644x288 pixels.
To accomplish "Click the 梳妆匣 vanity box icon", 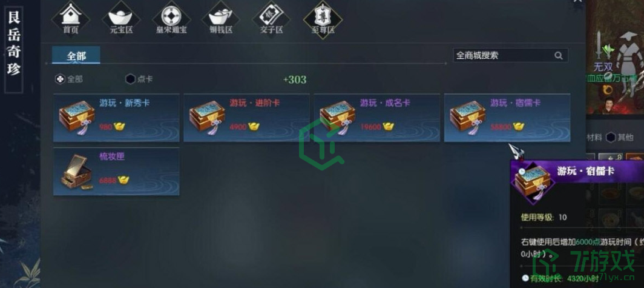I will (76, 172).
